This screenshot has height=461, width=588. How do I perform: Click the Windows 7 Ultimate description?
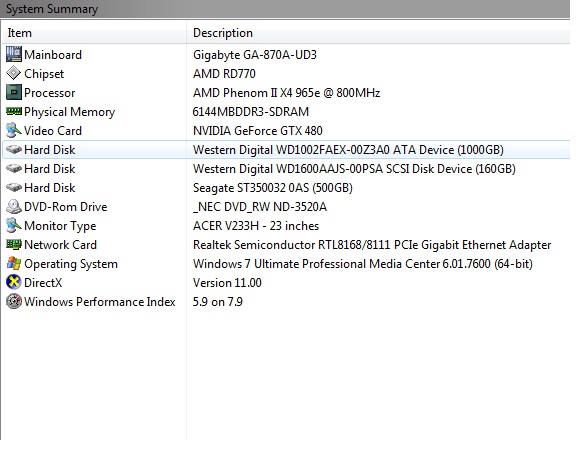point(363,264)
